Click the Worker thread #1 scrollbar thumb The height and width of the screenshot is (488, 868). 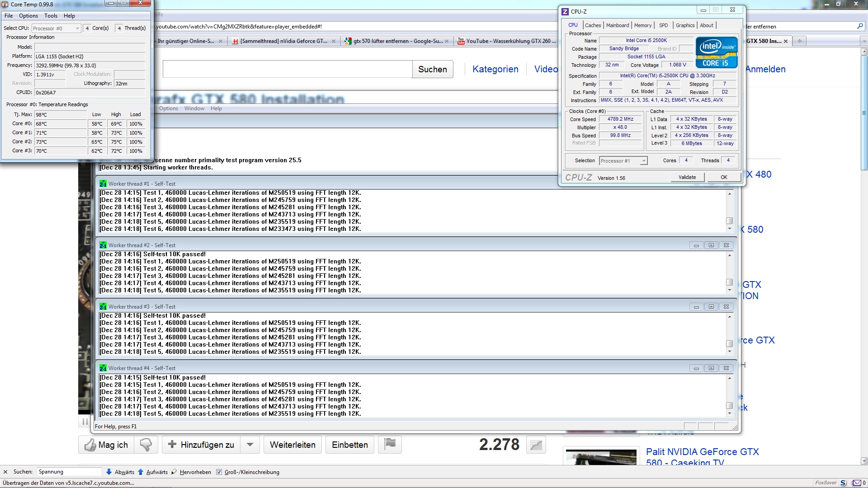729,221
